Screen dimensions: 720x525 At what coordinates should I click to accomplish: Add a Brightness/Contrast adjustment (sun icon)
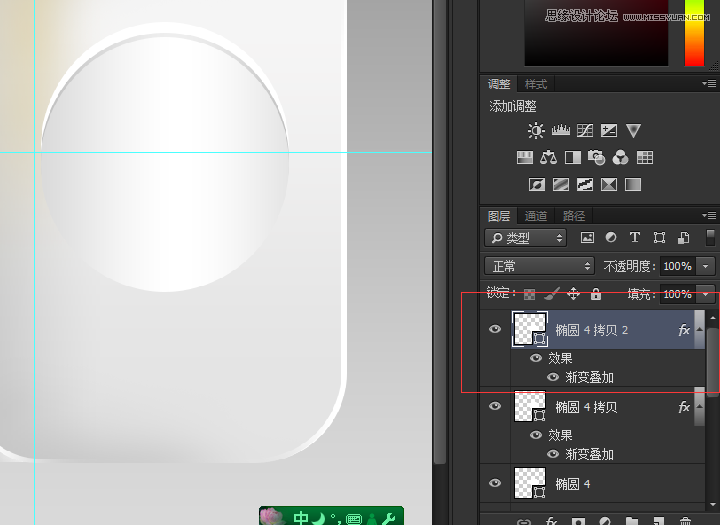pyautogui.click(x=535, y=130)
